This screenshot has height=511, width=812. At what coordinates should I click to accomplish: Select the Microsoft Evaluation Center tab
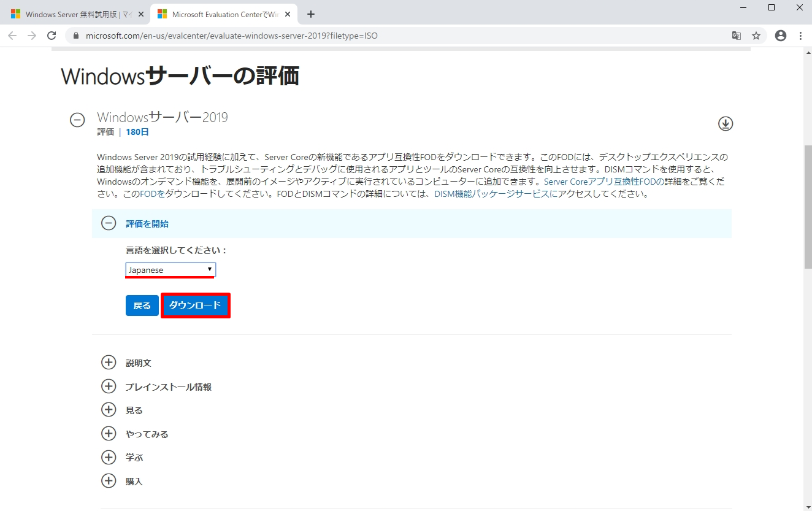click(225, 14)
